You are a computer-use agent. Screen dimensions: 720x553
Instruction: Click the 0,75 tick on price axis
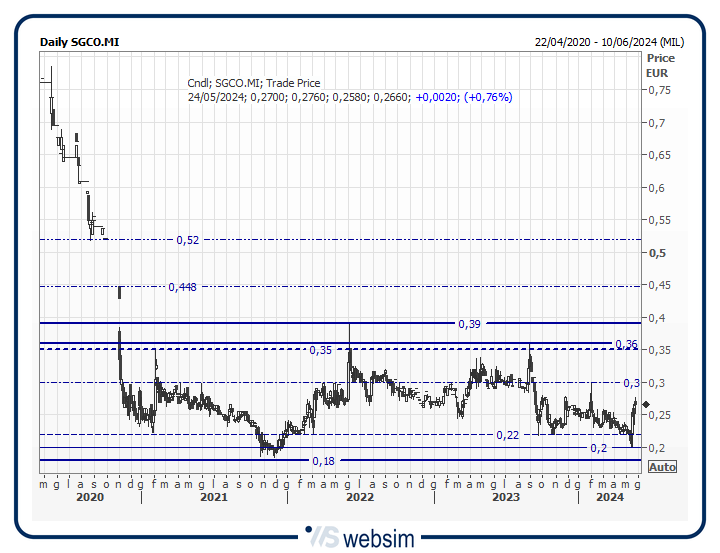pos(659,90)
